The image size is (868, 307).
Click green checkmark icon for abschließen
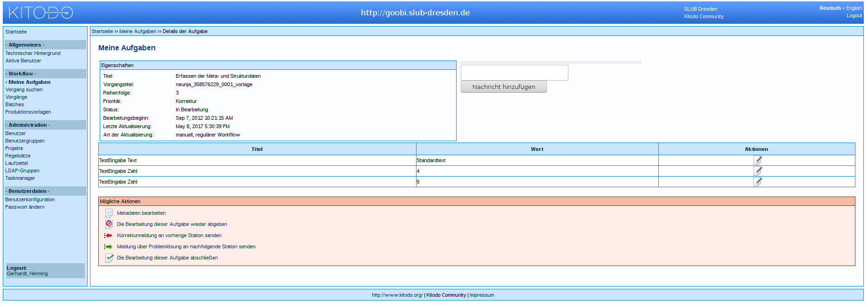coord(109,258)
